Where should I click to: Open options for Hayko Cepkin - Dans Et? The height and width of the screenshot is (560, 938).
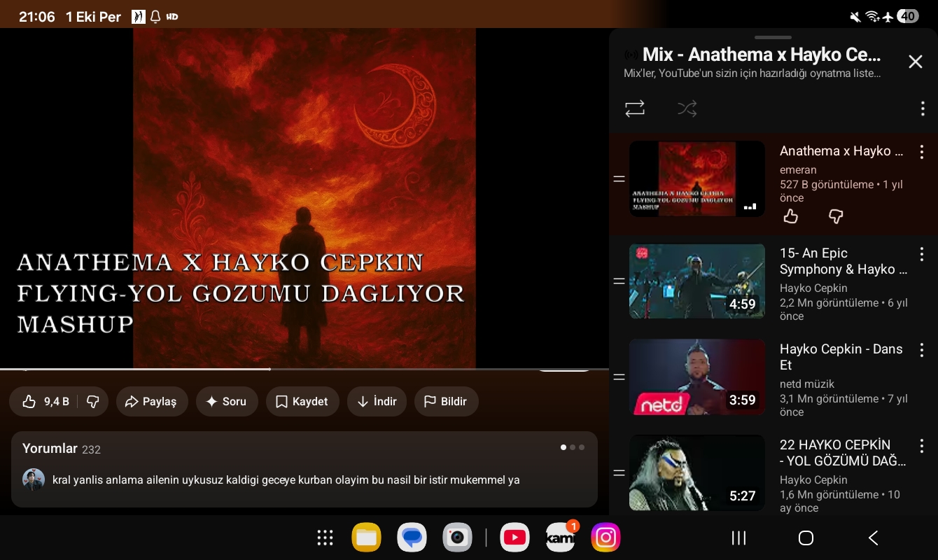[922, 350]
